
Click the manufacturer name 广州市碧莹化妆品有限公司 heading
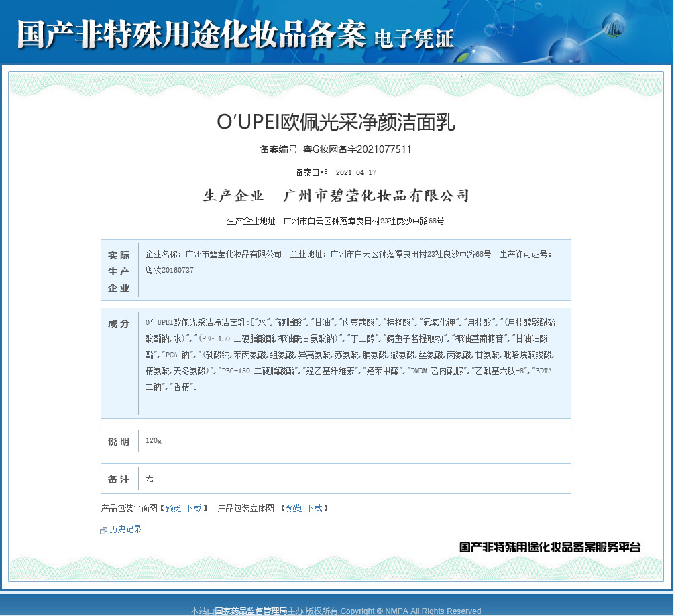click(376, 196)
